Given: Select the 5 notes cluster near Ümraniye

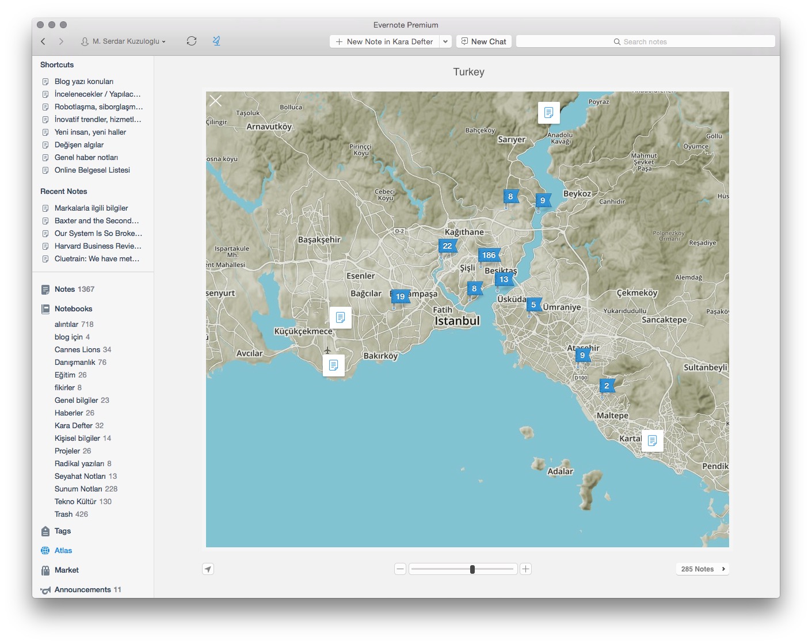Looking at the screenshot, I should point(534,305).
